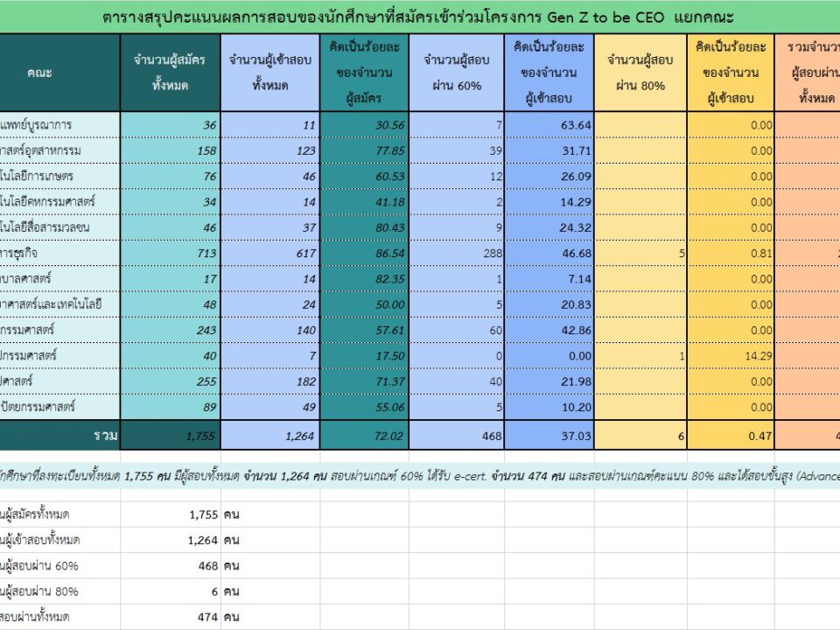Click the green title bar mentioning Gen Z to be CEO
The height and width of the screenshot is (630, 840).
420,17
